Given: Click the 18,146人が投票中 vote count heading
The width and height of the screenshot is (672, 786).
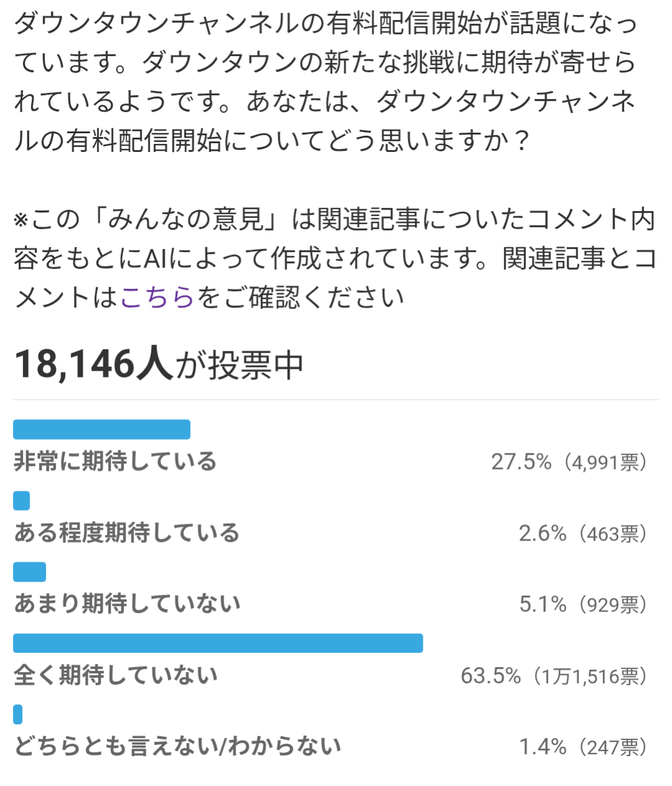Looking at the screenshot, I should 159,364.
